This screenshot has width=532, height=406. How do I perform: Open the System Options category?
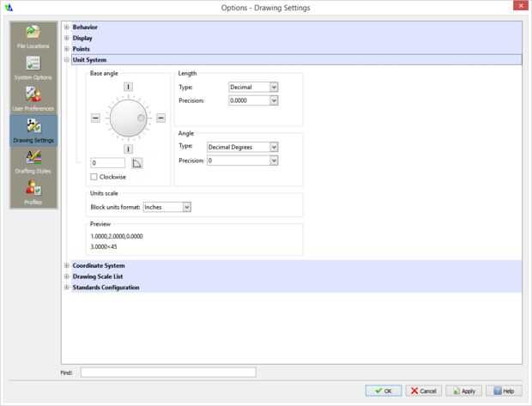(x=33, y=68)
